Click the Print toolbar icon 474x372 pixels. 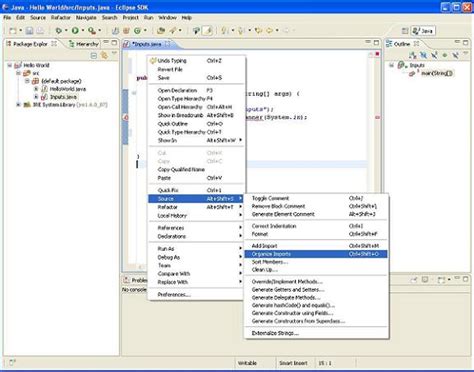tap(40, 31)
